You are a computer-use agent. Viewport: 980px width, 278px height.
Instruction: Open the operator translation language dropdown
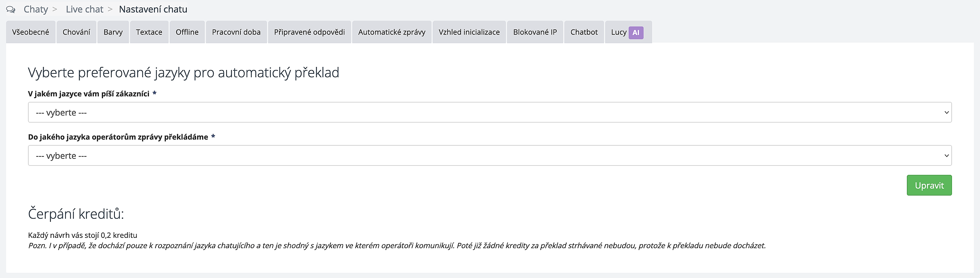point(490,156)
